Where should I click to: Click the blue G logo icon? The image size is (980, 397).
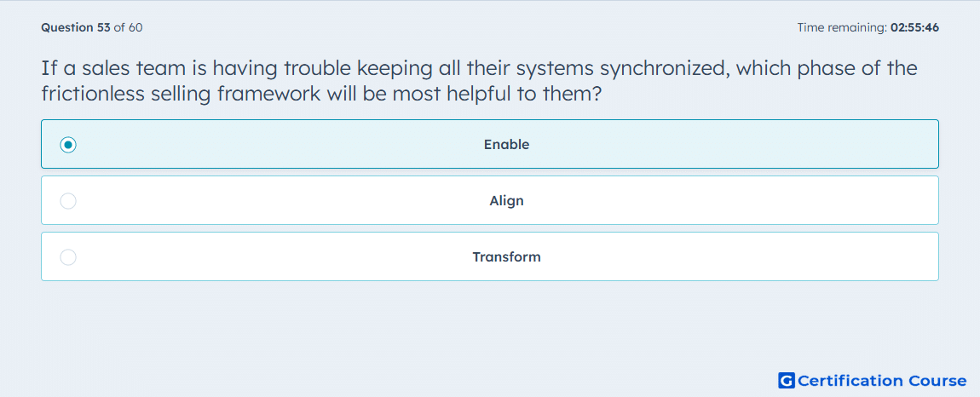tap(787, 380)
